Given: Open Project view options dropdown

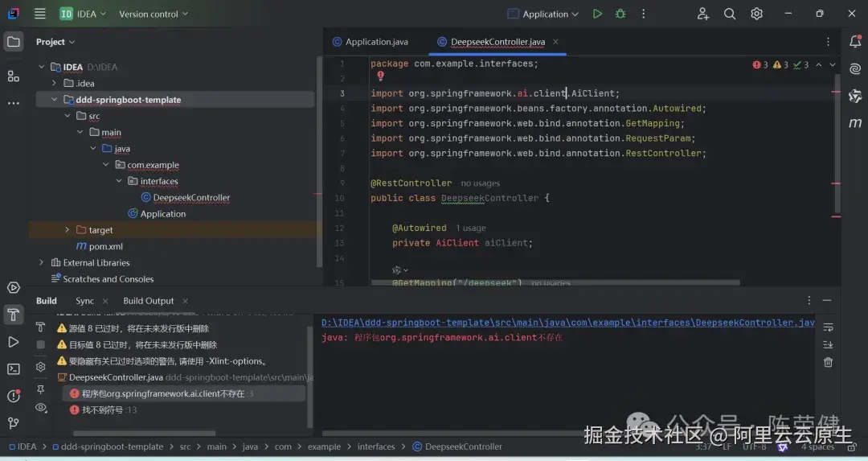Looking at the screenshot, I should (x=55, y=42).
